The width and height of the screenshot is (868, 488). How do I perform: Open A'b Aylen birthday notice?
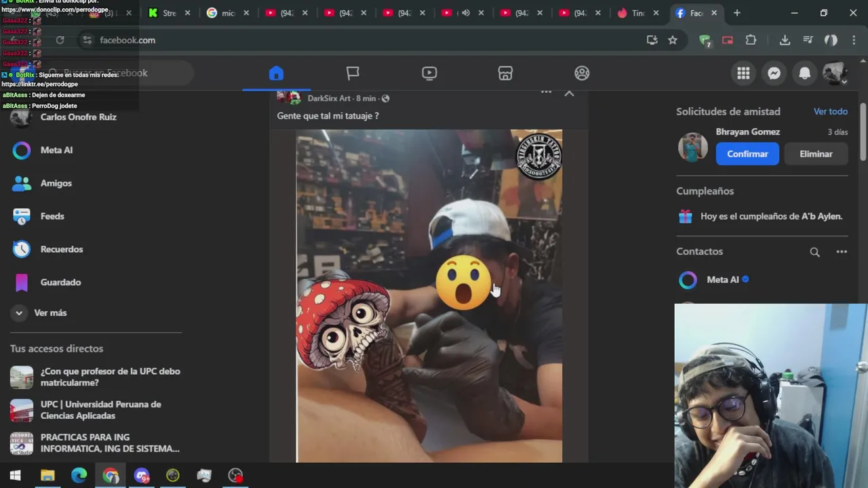click(x=762, y=217)
